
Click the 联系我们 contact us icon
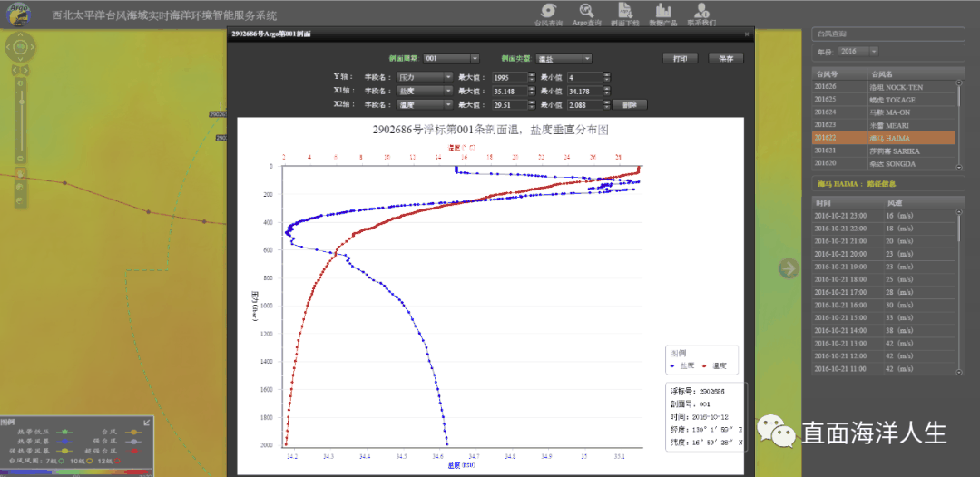[x=701, y=12]
